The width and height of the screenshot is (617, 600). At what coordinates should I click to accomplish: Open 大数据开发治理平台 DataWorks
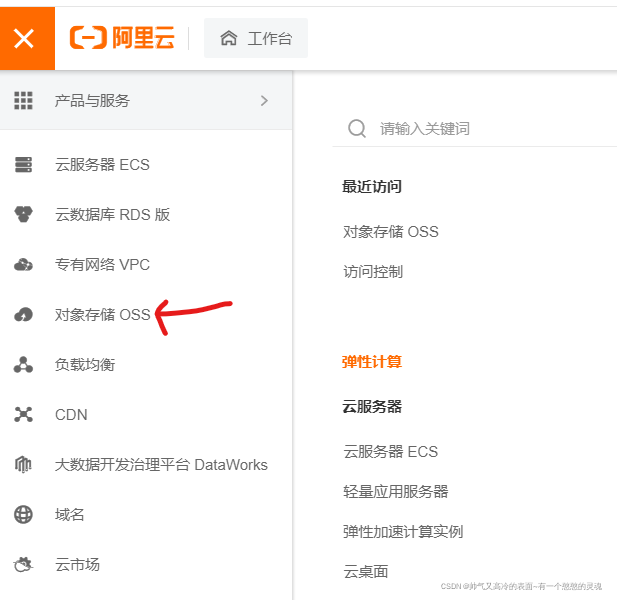coord(161,464)
